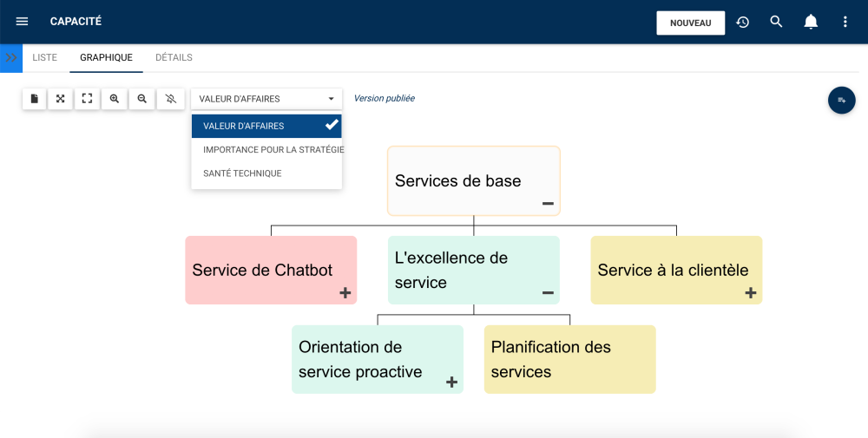The height and width of the screenshot is (438, 868).
Task: Click the document page toolbar icon
Action: [x=34, y=99]
